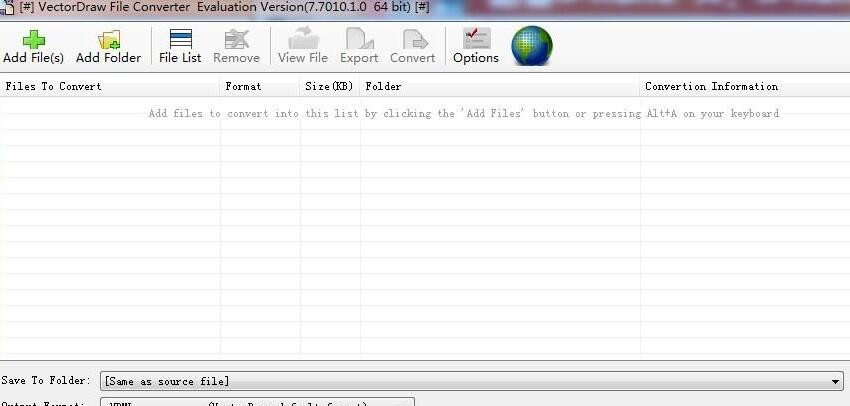Screen dimensions: 850x406
Task: Click the Add File(s) green plus icon
Action: [x=34, y=40]
